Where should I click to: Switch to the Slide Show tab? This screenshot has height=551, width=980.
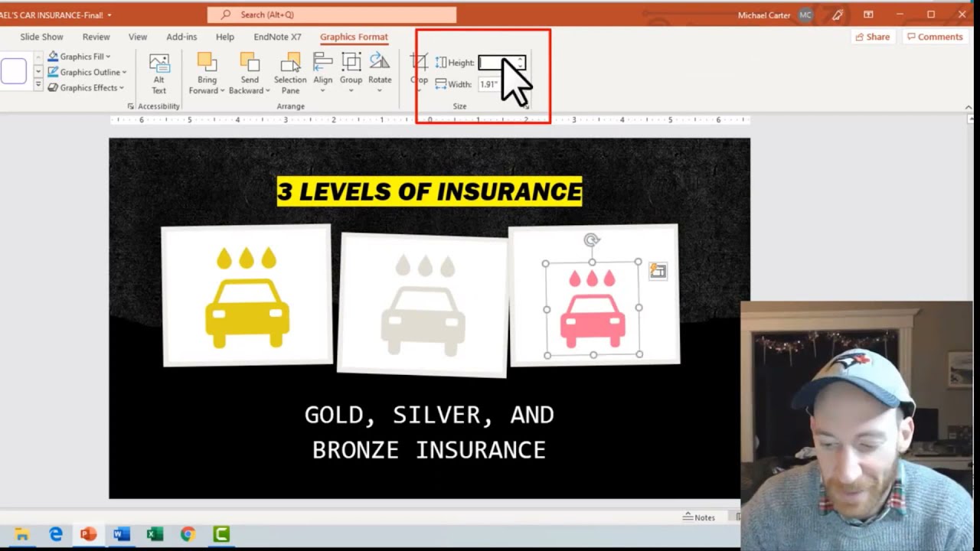(41, 37)
